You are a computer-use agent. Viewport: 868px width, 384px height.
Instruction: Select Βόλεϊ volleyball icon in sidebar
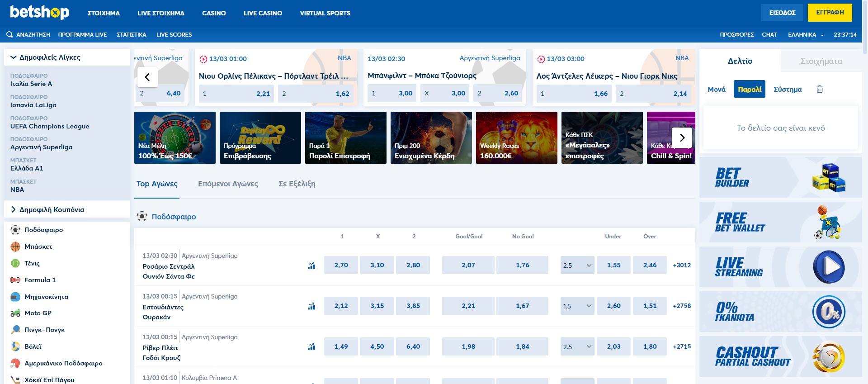tap(15, 346)
